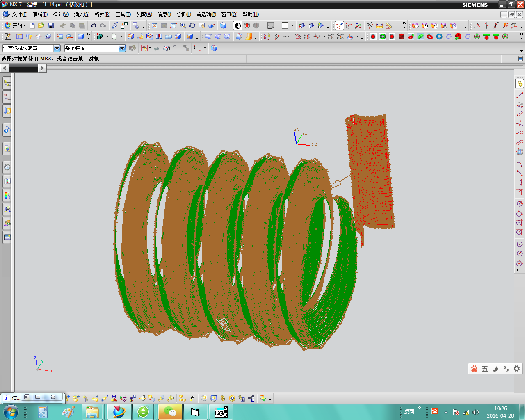Expand the background color dropdown arrow
The height and width of the screenshot is (420, 525).
point(292,25)
